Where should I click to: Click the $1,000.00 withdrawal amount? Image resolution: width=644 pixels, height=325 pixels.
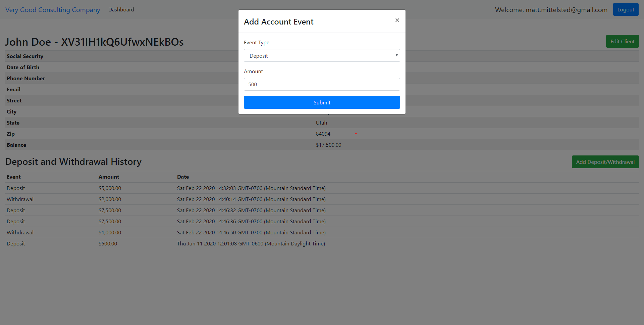110,232
